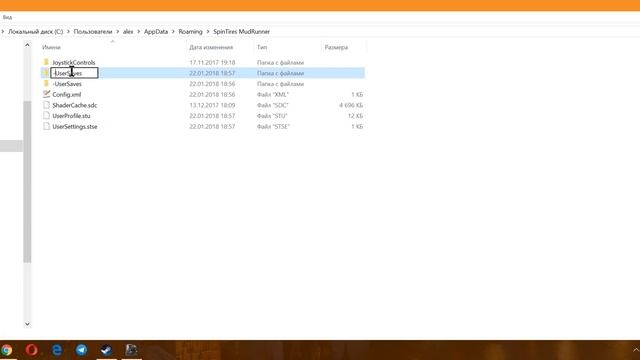Click the Файл "STSE" type cell

(273, 127)
